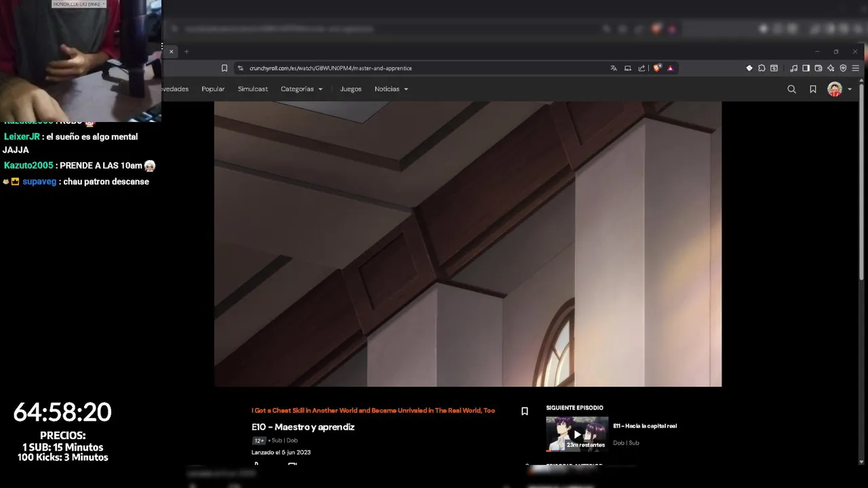Click the SIGUIENTE EPISODIO label
This screenshot has height=488, width=868.
click(574, 408)
